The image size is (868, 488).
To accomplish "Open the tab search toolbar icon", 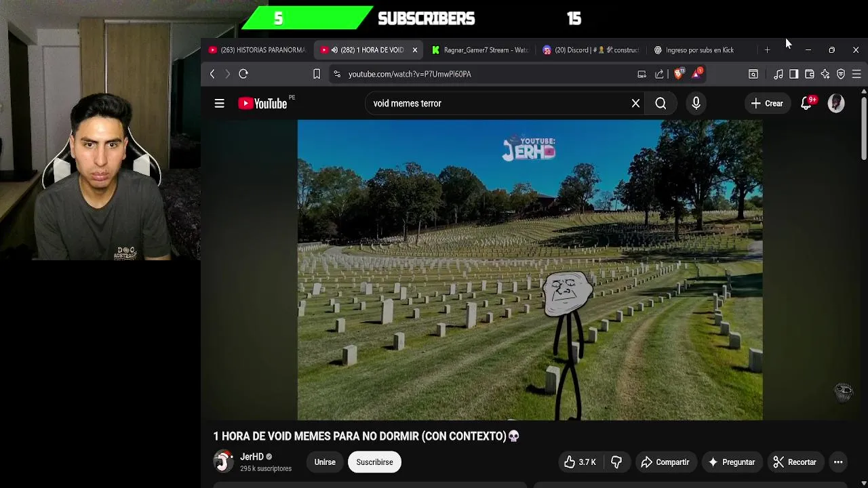I will tap(753, 74).
